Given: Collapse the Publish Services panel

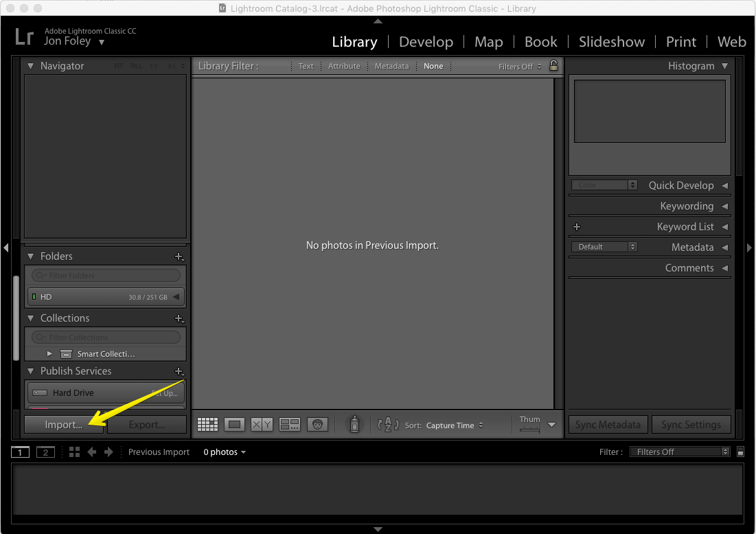Looking at the screenshot, I should point(30,371).
